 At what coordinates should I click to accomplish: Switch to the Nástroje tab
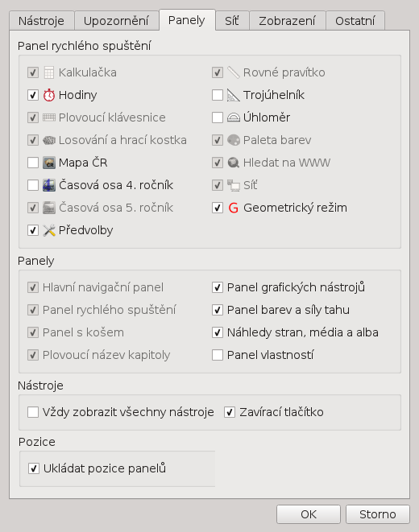pos(41,21)
